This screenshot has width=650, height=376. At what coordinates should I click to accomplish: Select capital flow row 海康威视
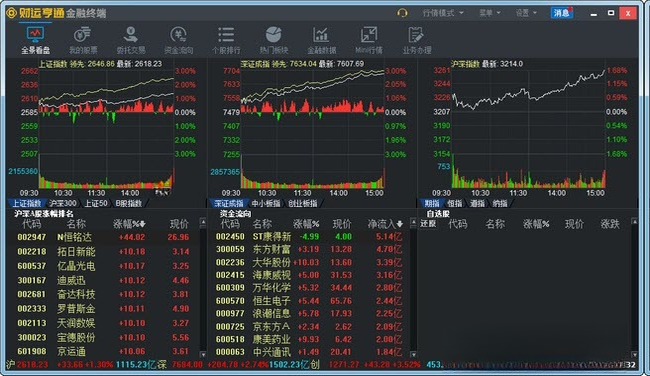310,275
